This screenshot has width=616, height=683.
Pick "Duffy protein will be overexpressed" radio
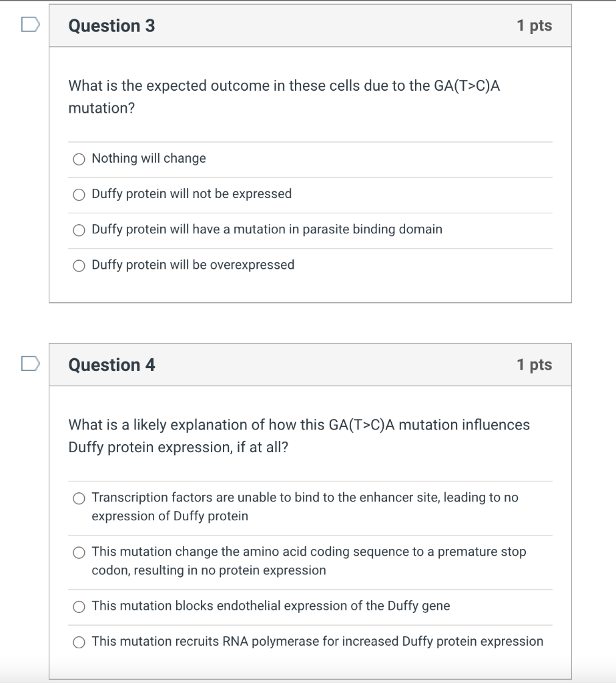[79, 265]
